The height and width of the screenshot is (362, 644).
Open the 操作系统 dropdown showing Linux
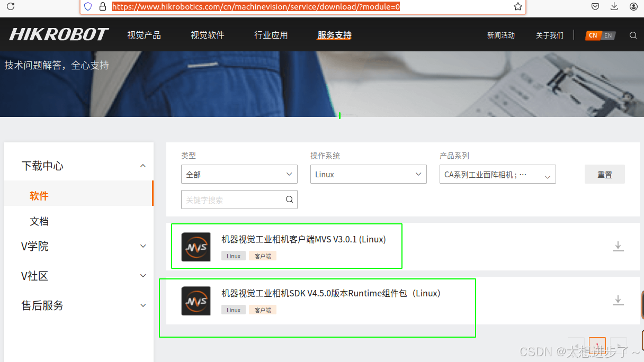coord(369,174)
